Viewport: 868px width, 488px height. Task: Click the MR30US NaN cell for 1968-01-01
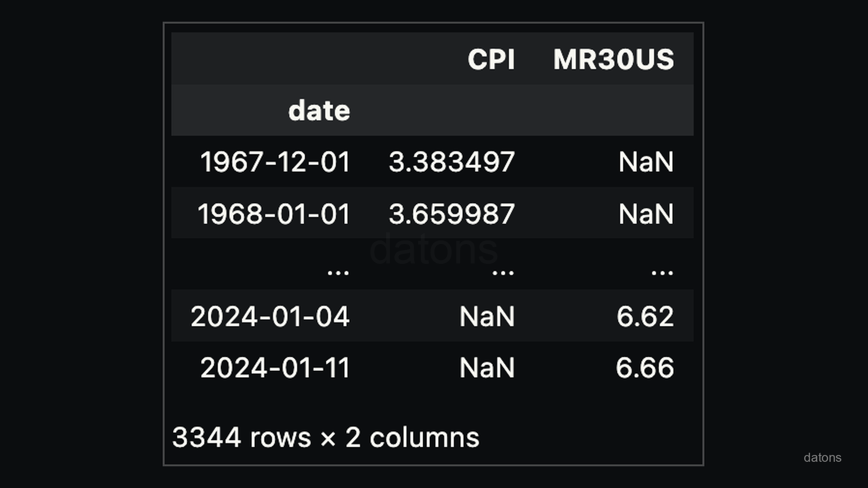646,214
